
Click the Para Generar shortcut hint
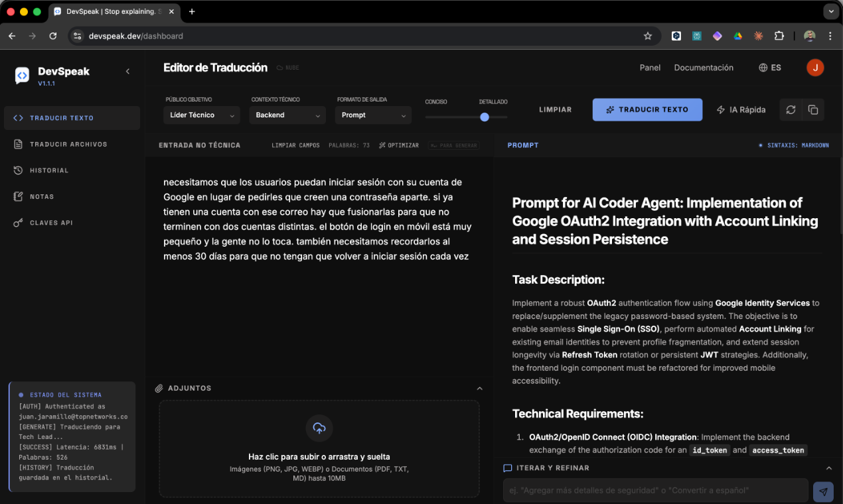point(454,145)
